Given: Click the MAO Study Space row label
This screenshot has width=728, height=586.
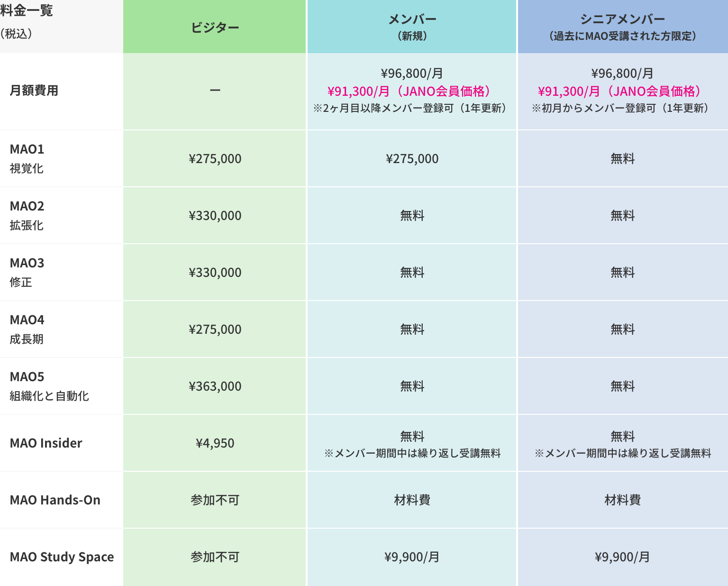Looking at the screenshot, I should pyautogui.click(x=62, y=557).
